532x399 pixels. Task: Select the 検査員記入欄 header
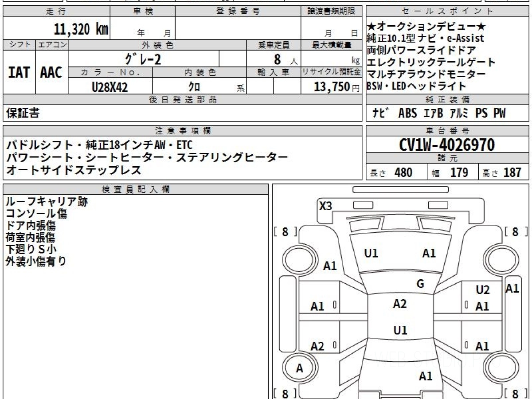(136, 189)
